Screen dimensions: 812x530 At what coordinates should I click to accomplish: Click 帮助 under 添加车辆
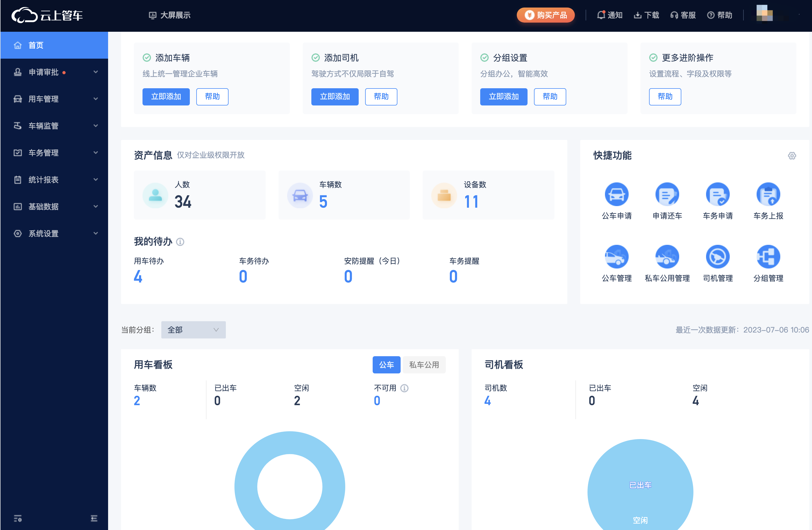(x=212, y=97)
